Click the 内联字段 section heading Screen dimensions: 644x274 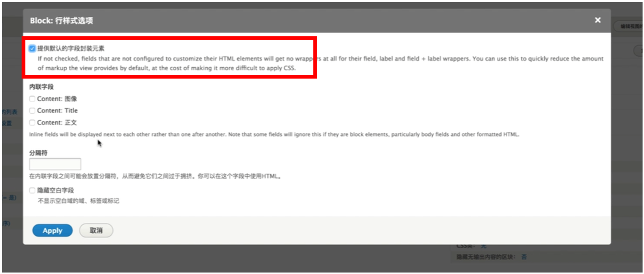41,87
